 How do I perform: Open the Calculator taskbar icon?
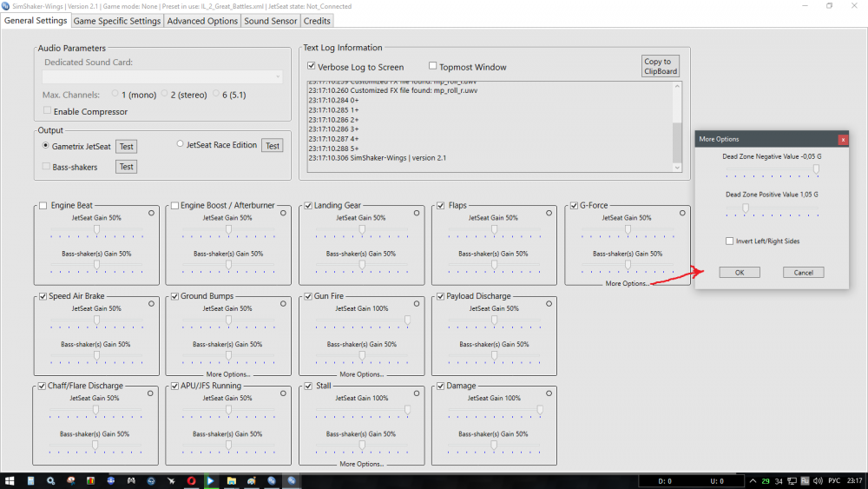[30, 480]
